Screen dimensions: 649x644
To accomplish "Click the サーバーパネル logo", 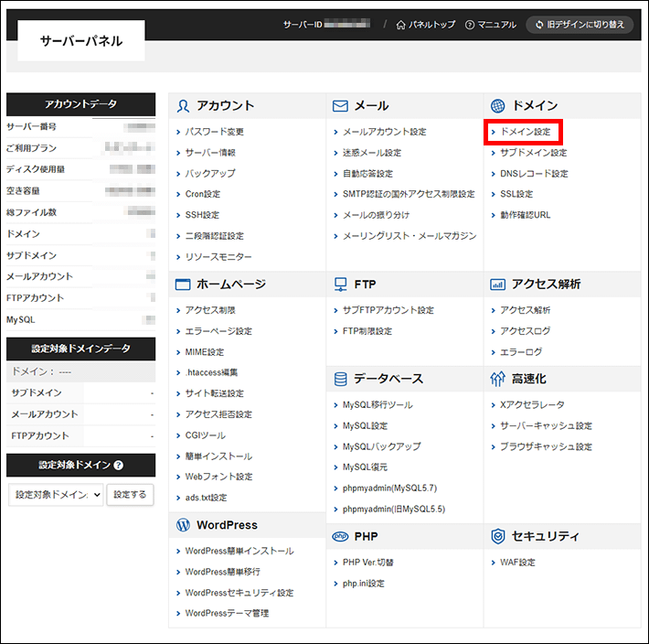I will [x=81, y=41].
